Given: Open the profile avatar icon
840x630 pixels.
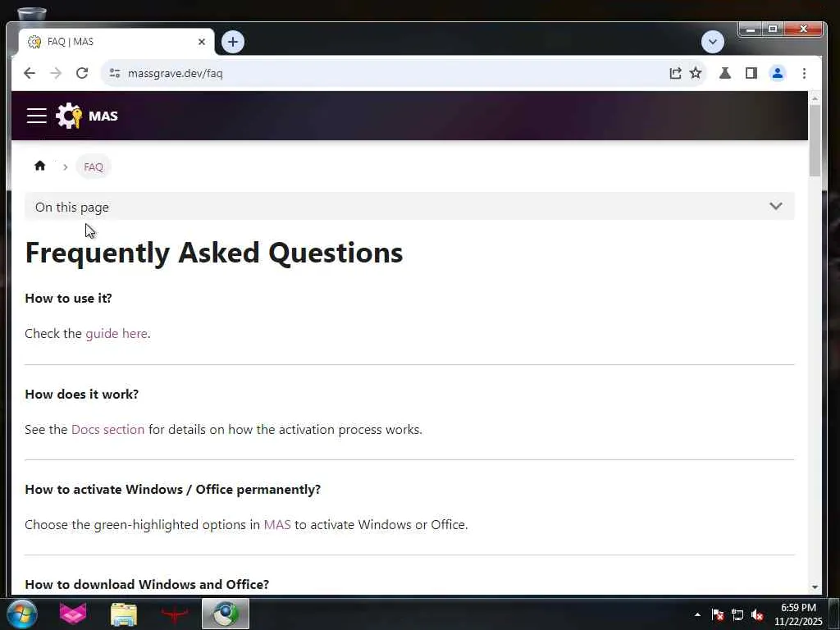Looking at the screenshot, I should (x=778, y=73).
